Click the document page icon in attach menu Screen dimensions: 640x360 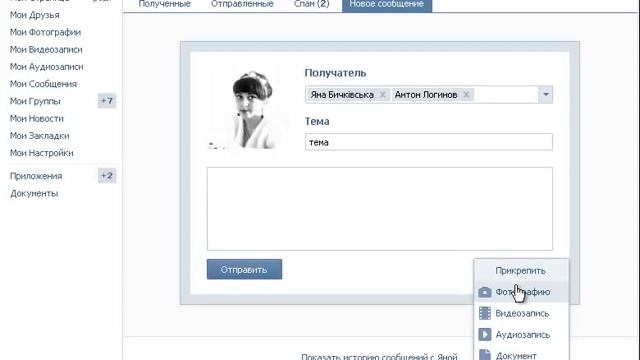[x=484, y=355]
